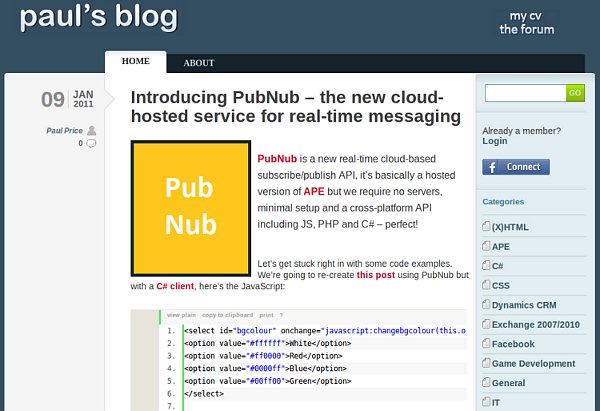600x411 pixels.
Task: Switch to the ABOUT tab
Action: [x=199, y=63]
